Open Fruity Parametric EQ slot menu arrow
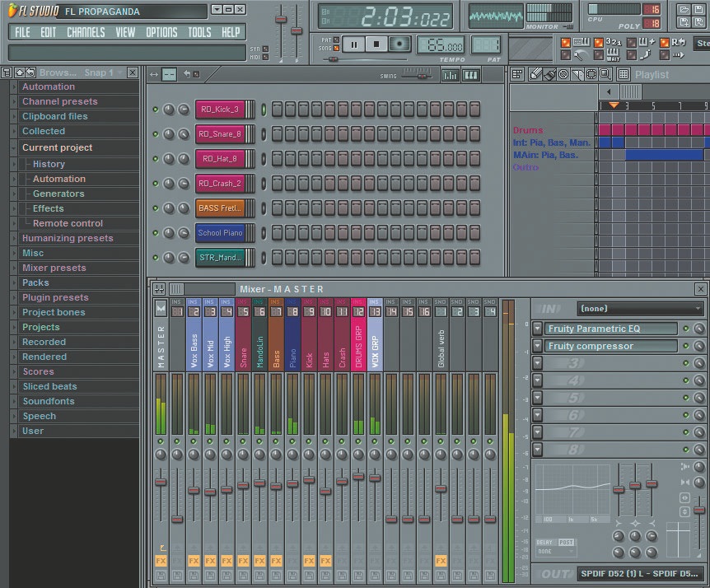This screenshot has height=588, width=710. (537, 329)
